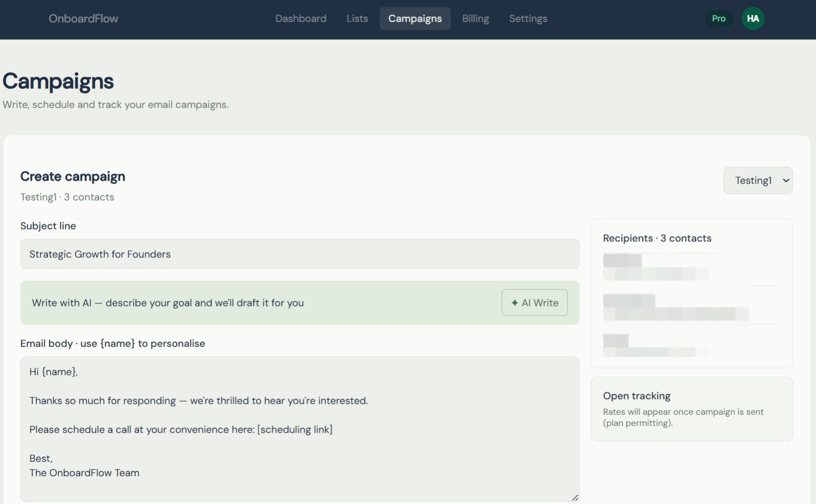The width and height of the screenshot is (816, 504).
Task: Click the 'Please schedule a call' line
Action: [x=181, y=429]
